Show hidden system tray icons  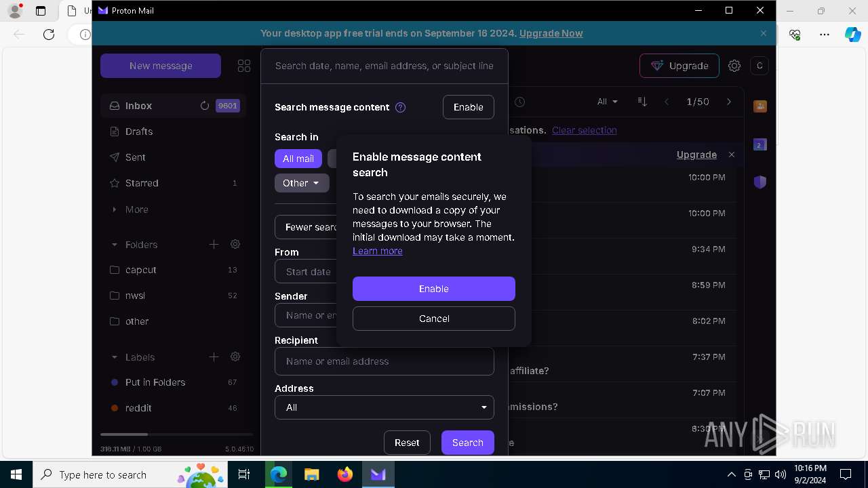pos(731,474)
